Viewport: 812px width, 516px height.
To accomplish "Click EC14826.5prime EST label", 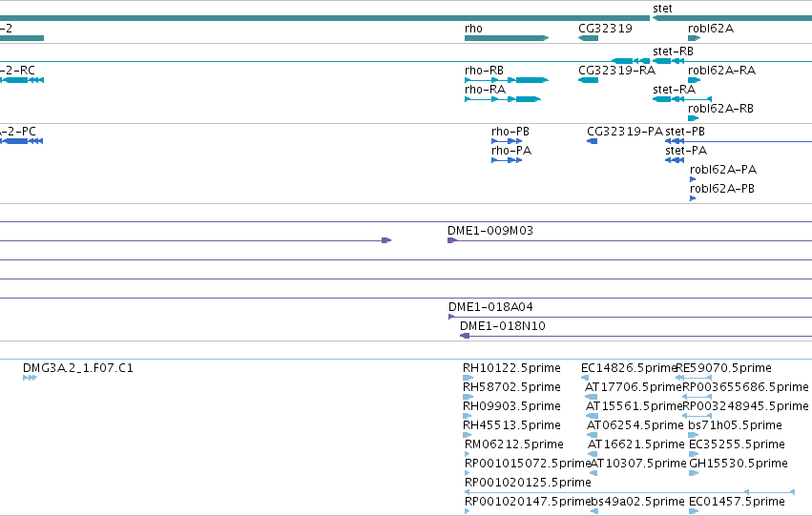I will (x=629, y=368).
